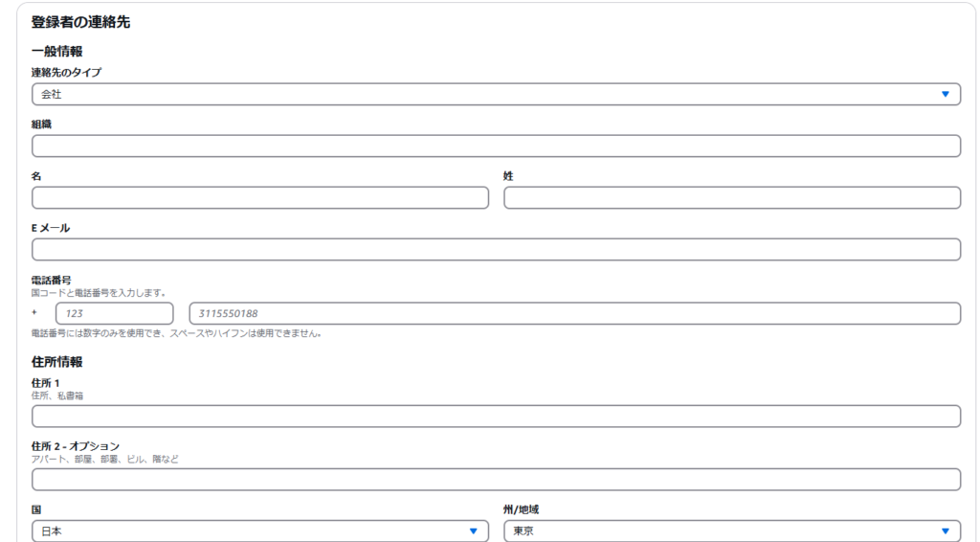Click the blue arrow in the 日本 dropdown
Viewport: 980px width, 542px height.
[473, 531]
